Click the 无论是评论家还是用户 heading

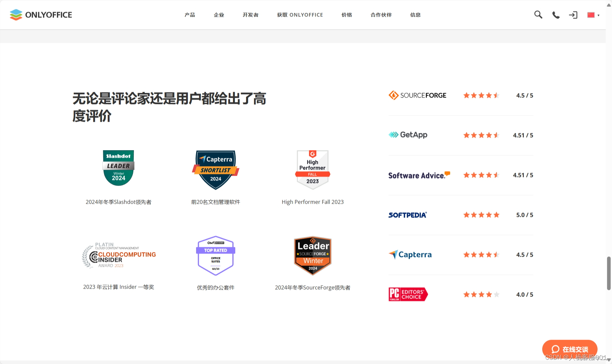(169, 107)
